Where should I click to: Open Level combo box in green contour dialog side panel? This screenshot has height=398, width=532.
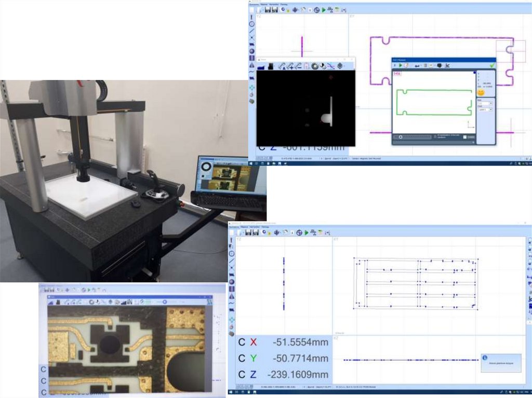point(485,109)
